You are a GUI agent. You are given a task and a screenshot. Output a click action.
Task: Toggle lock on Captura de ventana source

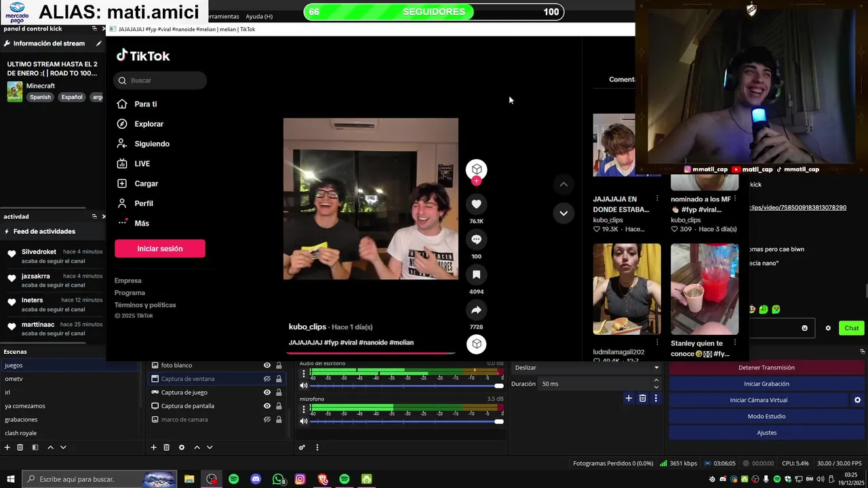tap(279, 379)
